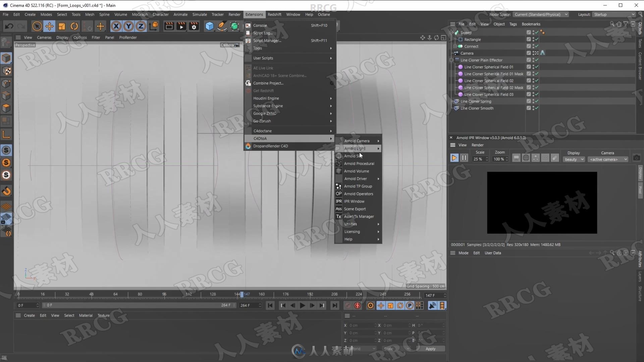Click Render to Picture Viewer icon
This screenshot has width=644, height=362.
point(181,26)
